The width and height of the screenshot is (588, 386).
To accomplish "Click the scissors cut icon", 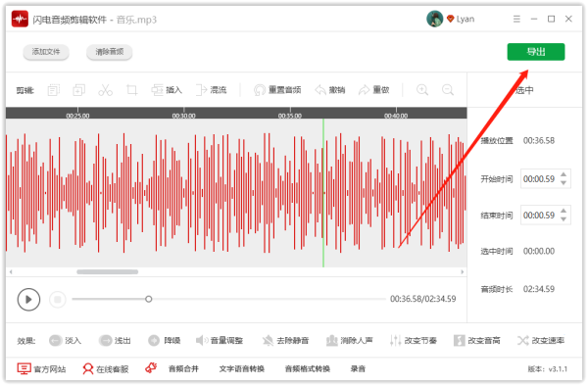I will tap(105, 90).
